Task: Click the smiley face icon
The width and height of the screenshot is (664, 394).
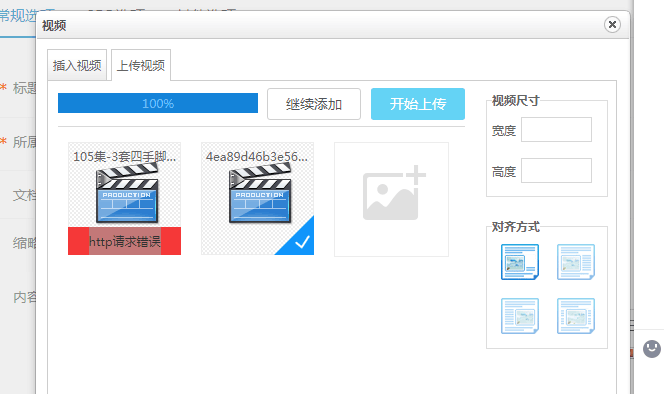Action: [652, 349]
